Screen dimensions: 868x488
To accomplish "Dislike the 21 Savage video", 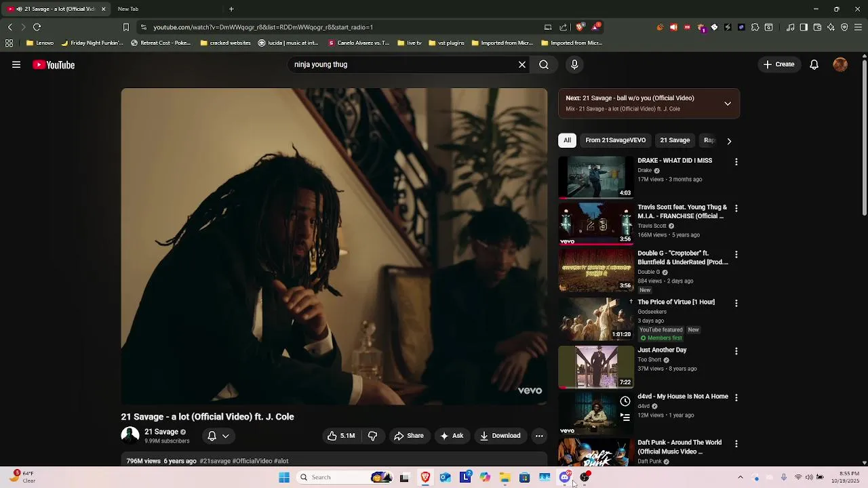I will tap(372, 436).
